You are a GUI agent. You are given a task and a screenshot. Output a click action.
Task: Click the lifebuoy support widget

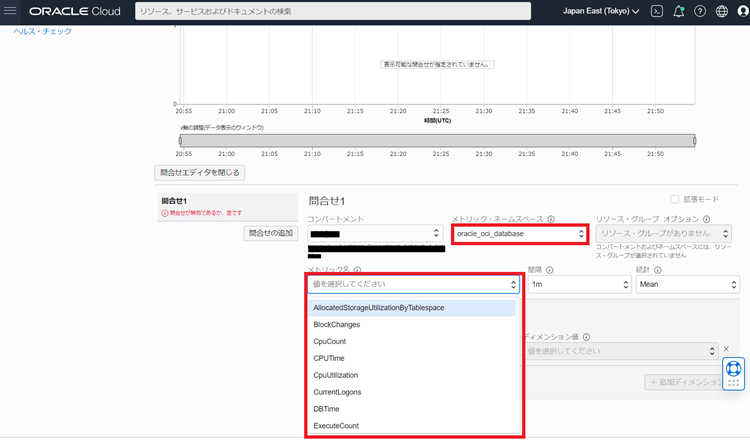(733, 373)
